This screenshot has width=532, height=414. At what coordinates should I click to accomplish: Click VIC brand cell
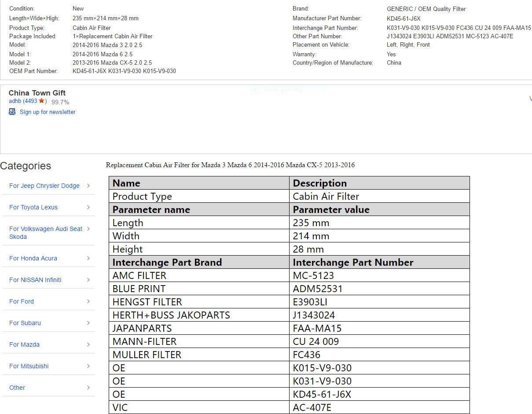[199, 407]
